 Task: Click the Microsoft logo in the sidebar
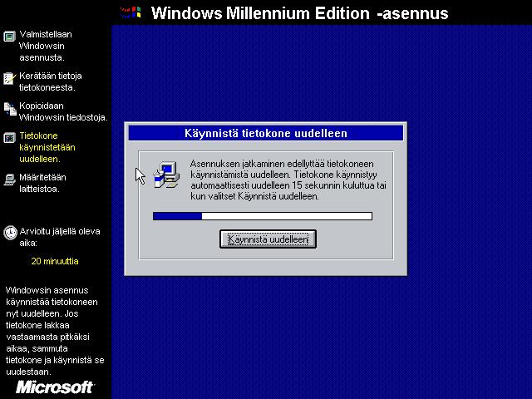coord(55,387)
